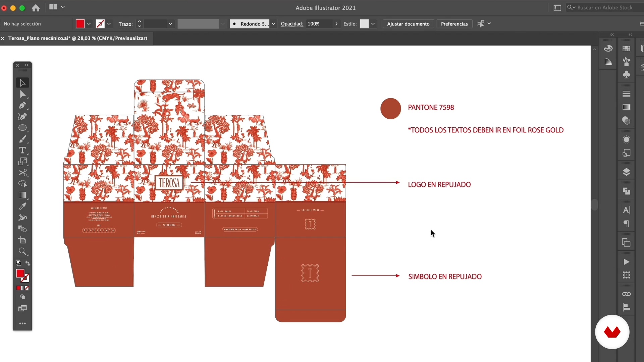Open the Links panel
This screenshot has height=362, width=644.
626,294
